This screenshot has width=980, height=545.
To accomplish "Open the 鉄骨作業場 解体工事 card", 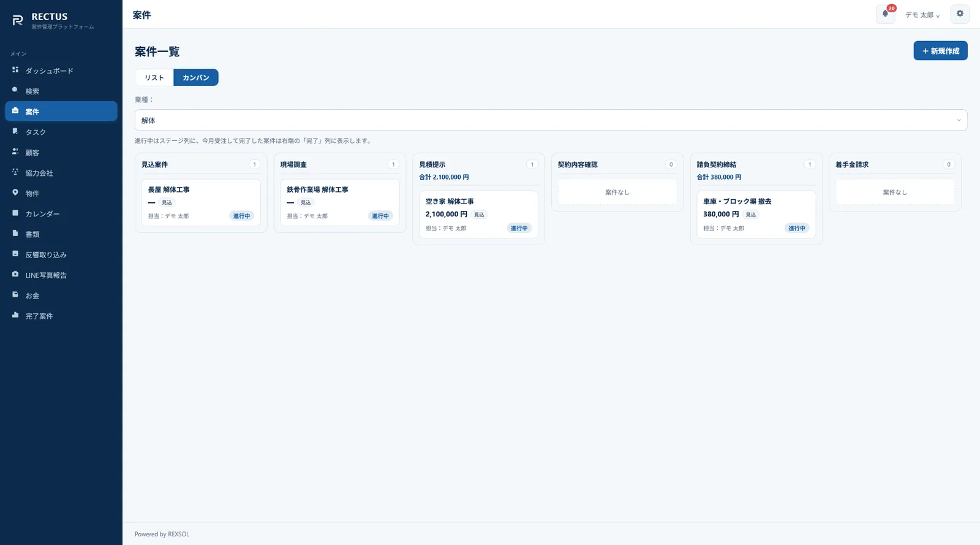I will 340,202.
